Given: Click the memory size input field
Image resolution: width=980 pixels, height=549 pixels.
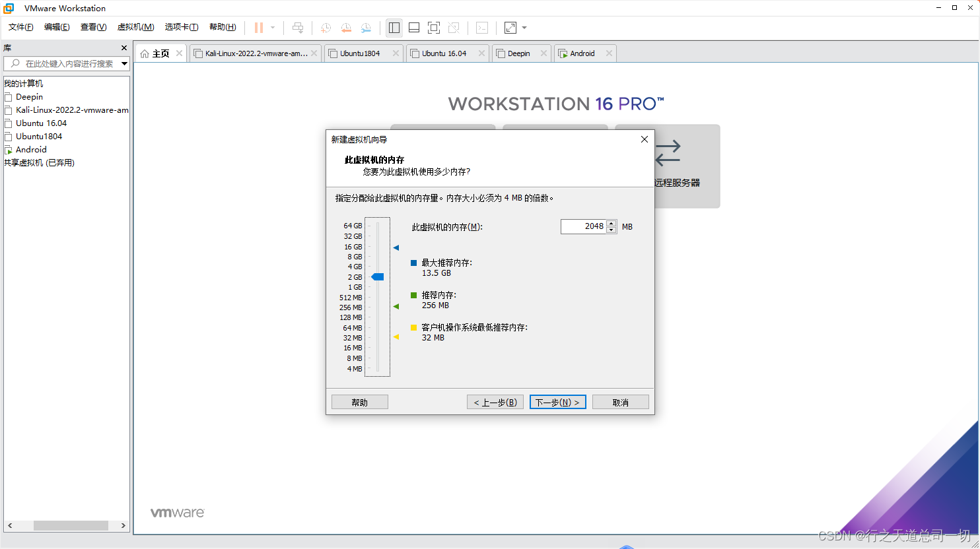Looking at the screenshot, I should (583, 226).
